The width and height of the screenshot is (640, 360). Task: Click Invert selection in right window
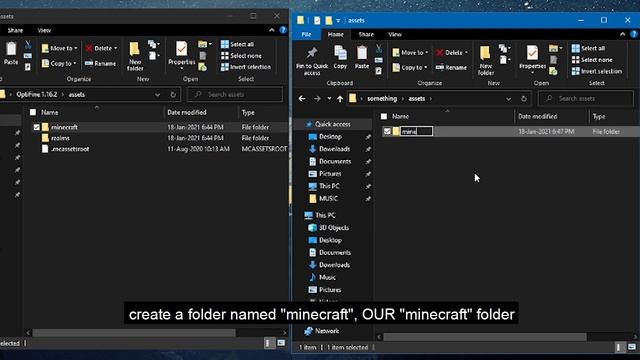[597, 71]
